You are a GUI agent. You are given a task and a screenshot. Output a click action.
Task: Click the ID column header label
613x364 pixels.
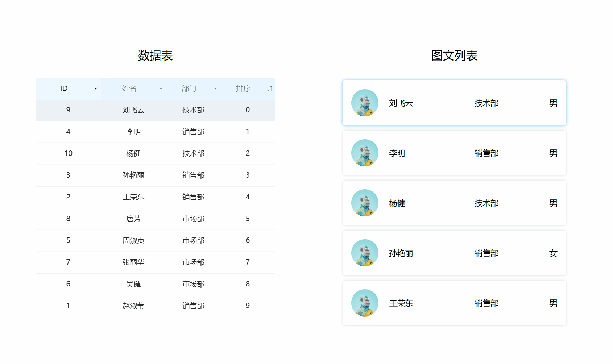click(64, 88)
